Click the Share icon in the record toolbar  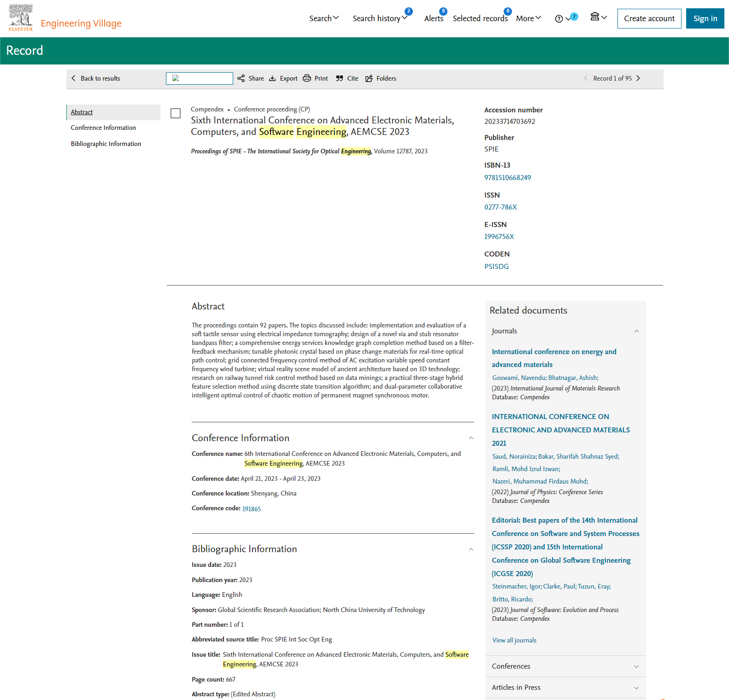(x=241, y=78)
